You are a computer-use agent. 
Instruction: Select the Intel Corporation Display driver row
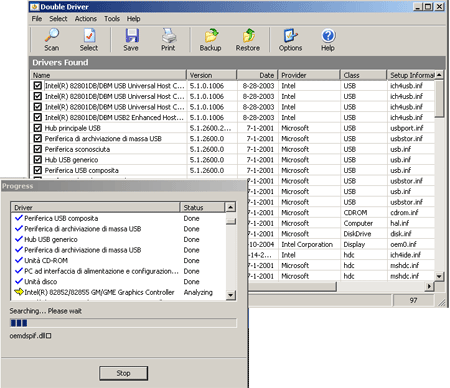click(x=340, y=244)
